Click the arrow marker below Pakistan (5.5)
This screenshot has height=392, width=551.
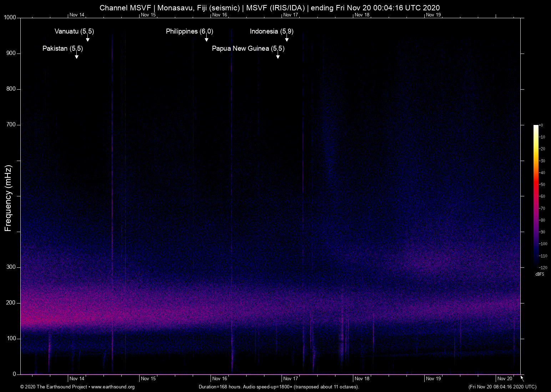coord(76,56)
